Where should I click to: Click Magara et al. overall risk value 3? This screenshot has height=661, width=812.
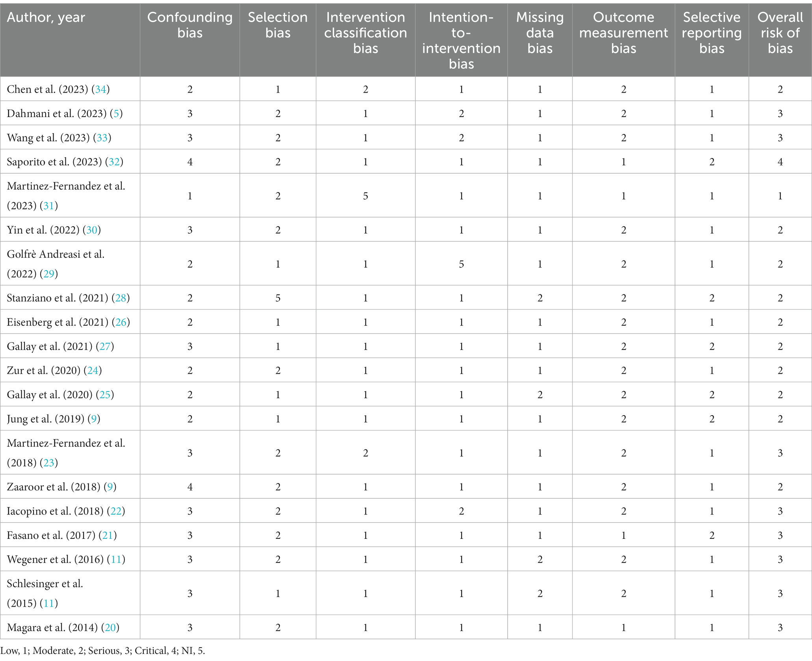tap(780, 627)
